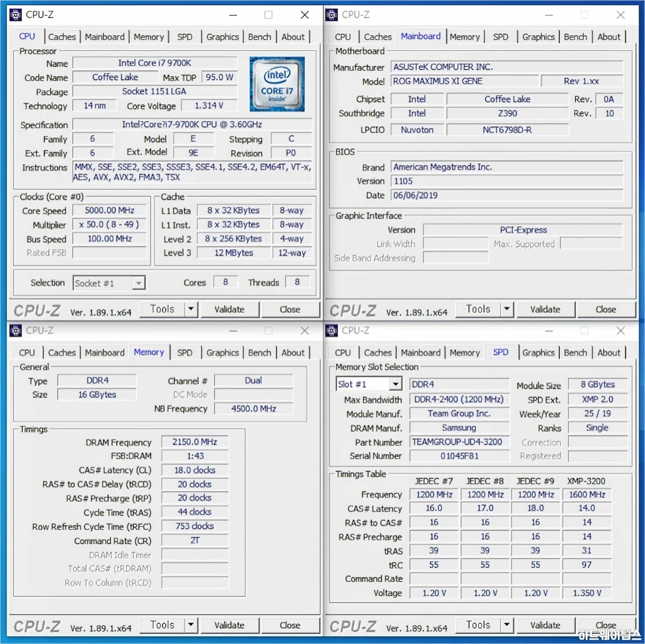
Task: Click the CPU-Z app icon in Mainboard window title bar
Action: click(331, 15)
